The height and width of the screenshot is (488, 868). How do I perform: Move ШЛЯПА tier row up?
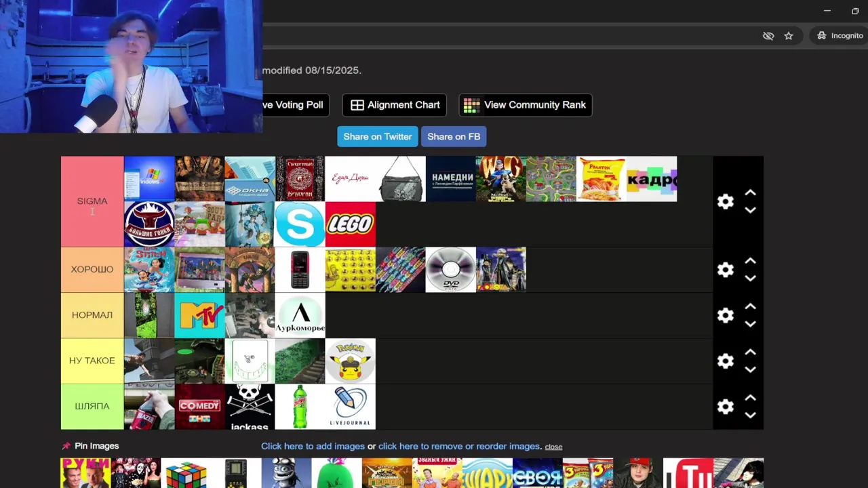pyautogui.click(x=750, y=398)
